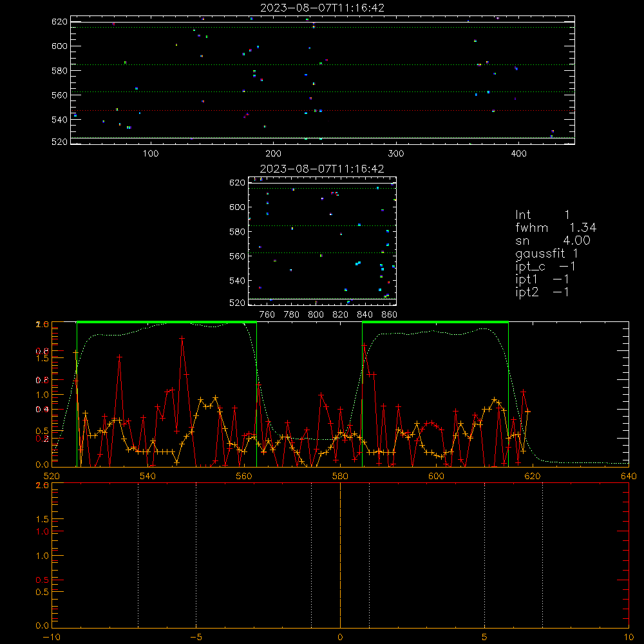This screenshot has width=644, height=644.
Task: Click x-axis label -5 on the bottom plot
Action: [x=196, y=638]
